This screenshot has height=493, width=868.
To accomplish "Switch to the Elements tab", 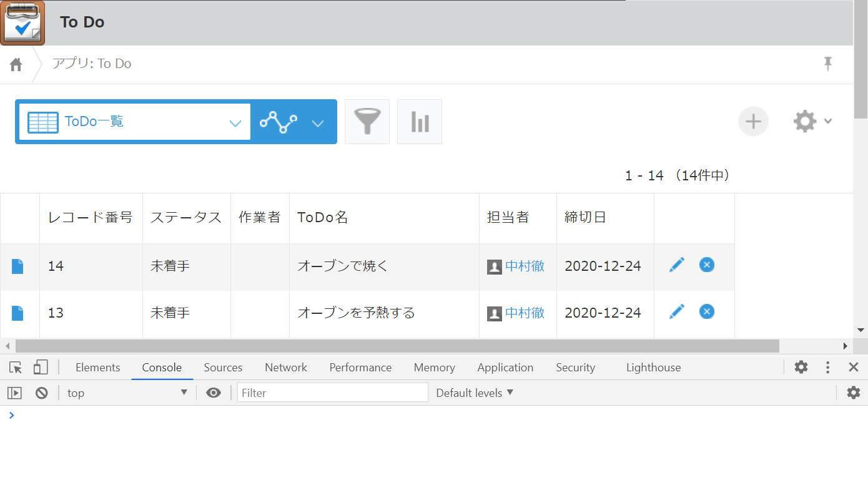I will point(97,368).
